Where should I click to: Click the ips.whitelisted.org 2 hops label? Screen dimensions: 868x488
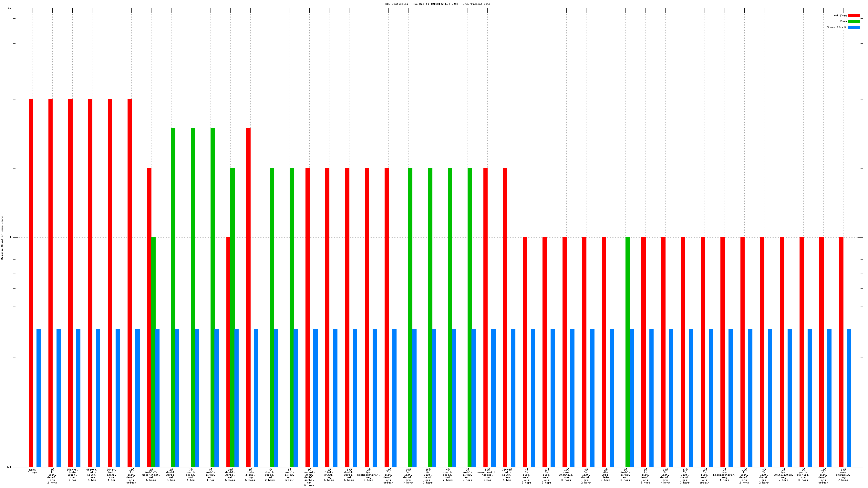pyautogui.click(x=783, y=474)
